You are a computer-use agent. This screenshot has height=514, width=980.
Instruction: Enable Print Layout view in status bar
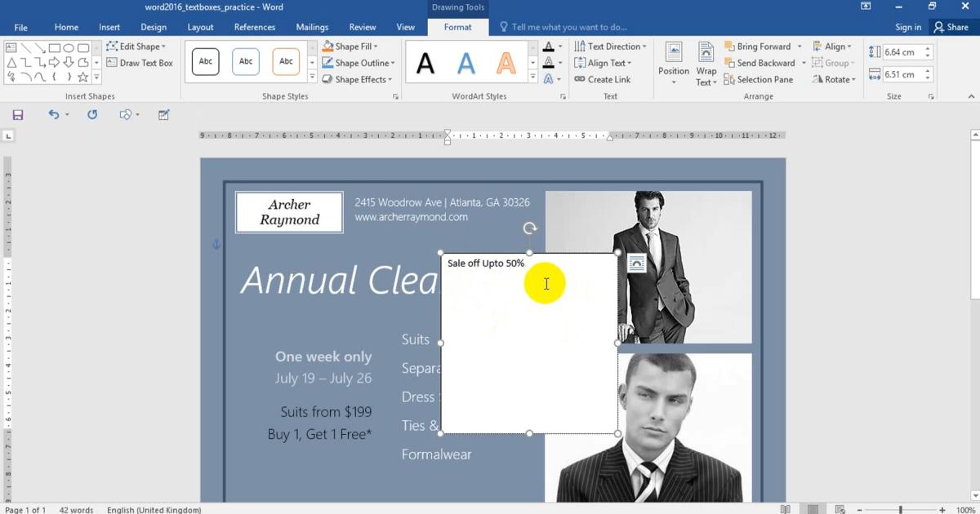(813, 508)
